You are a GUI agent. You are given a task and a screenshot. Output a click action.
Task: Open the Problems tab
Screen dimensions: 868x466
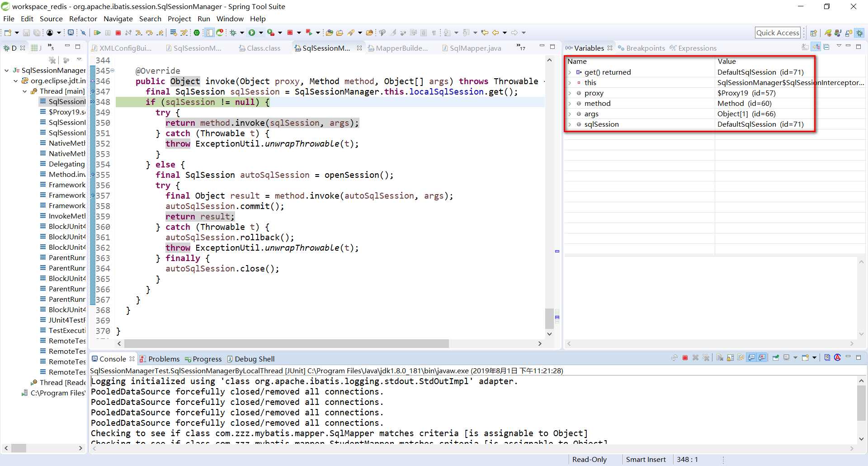click(159, 359)
